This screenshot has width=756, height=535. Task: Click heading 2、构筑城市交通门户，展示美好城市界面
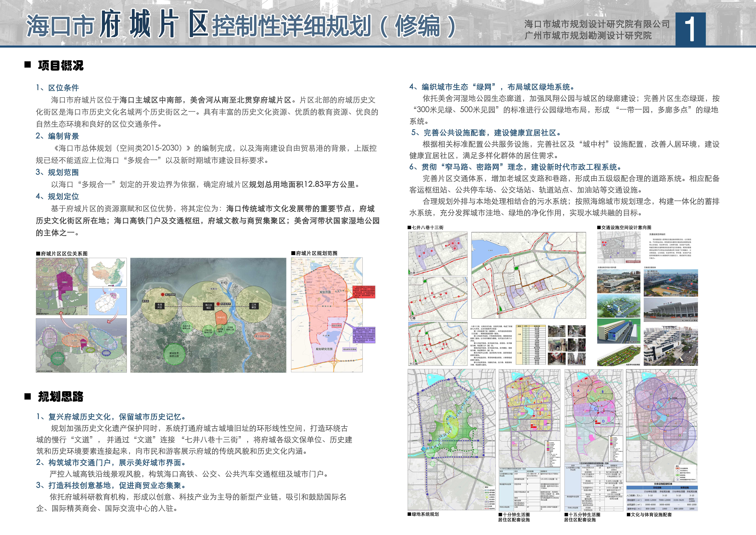pyautogui.click(x=111, y=462)
